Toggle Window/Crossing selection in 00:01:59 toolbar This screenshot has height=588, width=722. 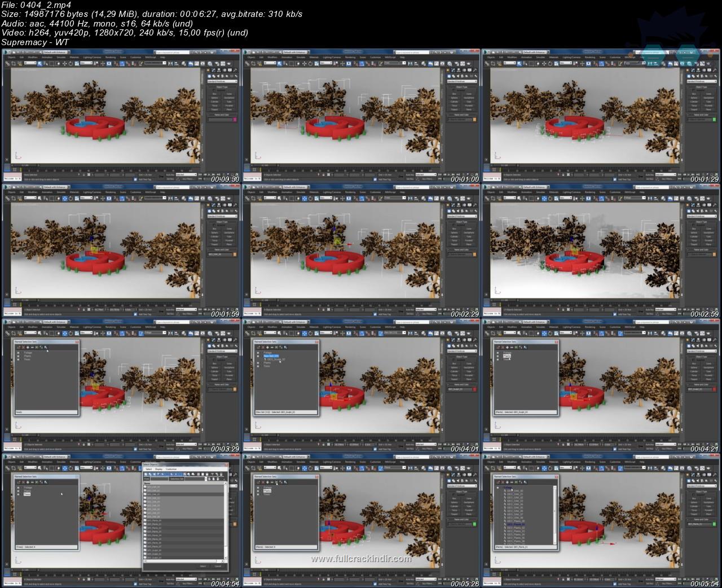(58, 198)
